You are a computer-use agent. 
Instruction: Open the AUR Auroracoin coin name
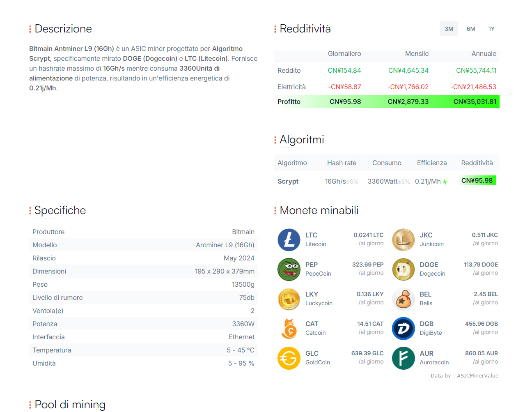tap(434, 358)
